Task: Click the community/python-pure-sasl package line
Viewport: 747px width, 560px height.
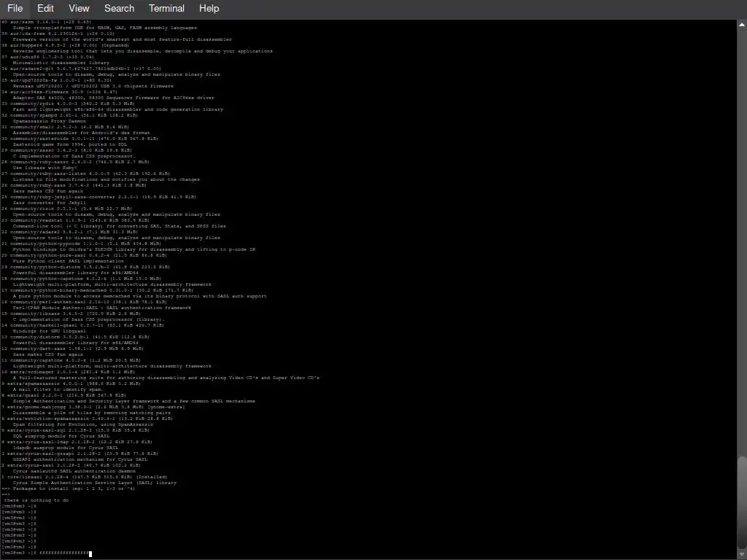Action: click(83, 255)
